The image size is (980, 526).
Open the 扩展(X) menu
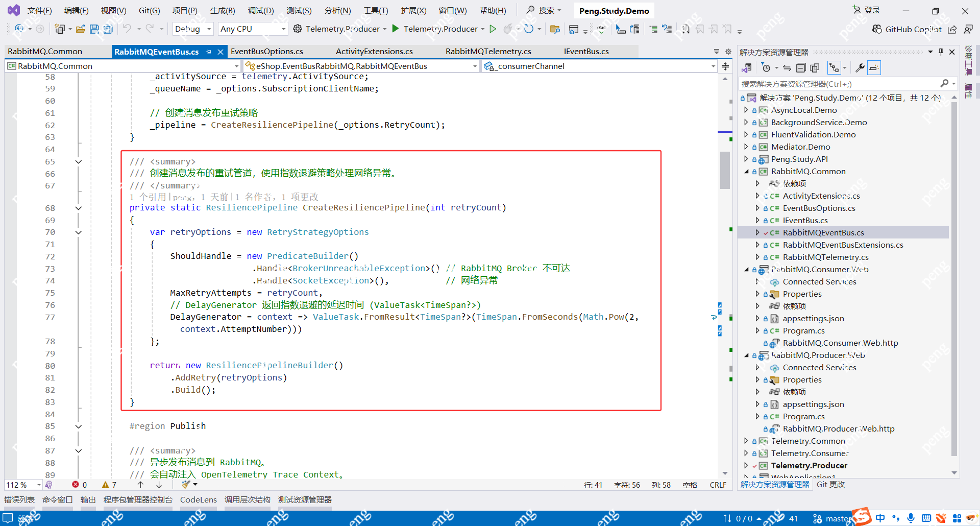click(413, 11)
